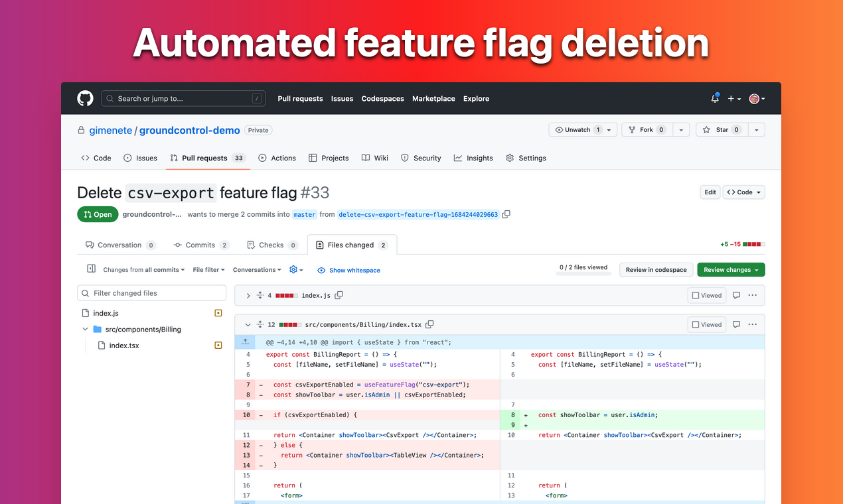The height and width of the screenshot is (504, 843).
Task: Open the groundcontrol-demo repository link
Action: click(x=189, y=130)
